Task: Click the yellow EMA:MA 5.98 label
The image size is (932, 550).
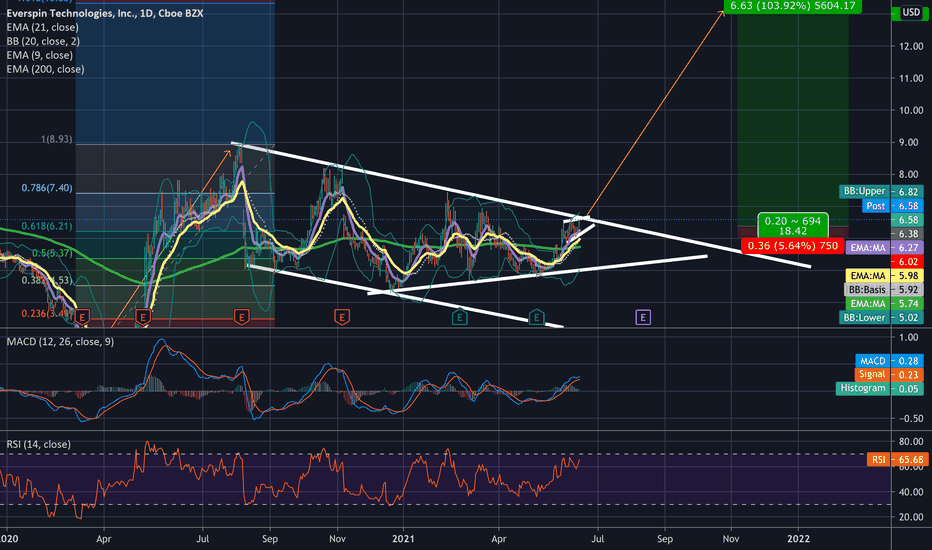Action: click(885, 275)
